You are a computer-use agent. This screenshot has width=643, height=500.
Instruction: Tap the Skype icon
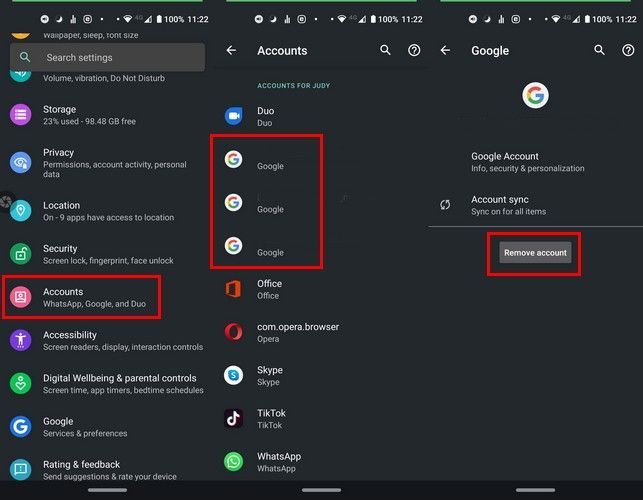(x=234, y=375)
